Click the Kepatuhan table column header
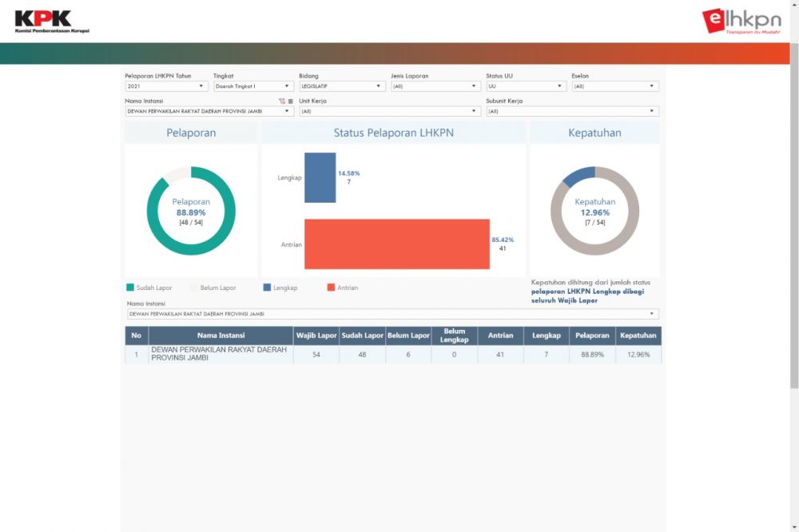 (x=638, y=335)
